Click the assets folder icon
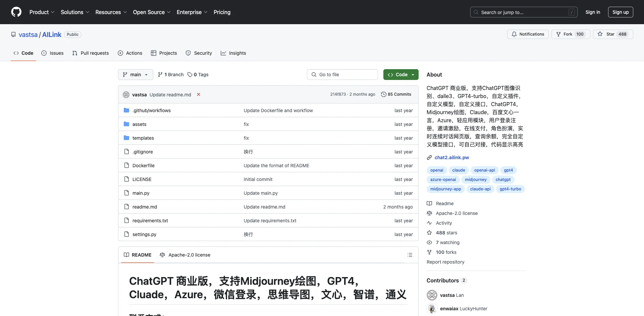Screen dimensions: 644x316 coord(126,124)
